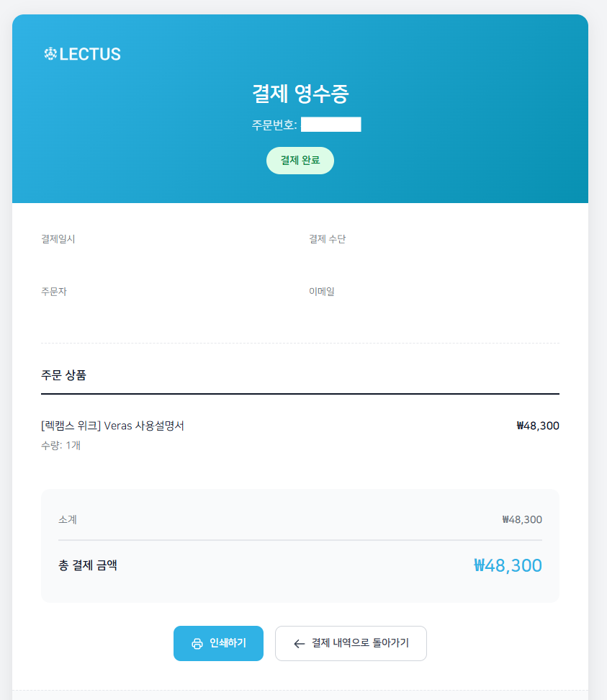
Task: Click the 총 결제 금액 label
Action: [88, 565]
